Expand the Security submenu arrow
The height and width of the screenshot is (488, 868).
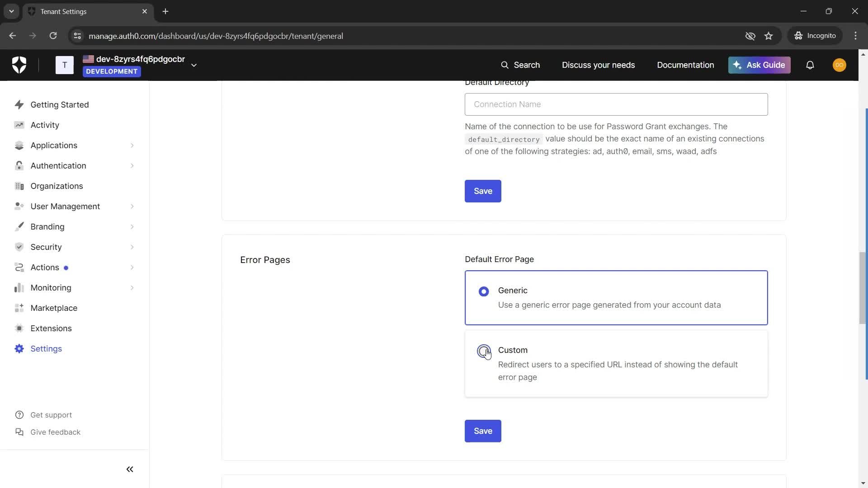point(132,247)
